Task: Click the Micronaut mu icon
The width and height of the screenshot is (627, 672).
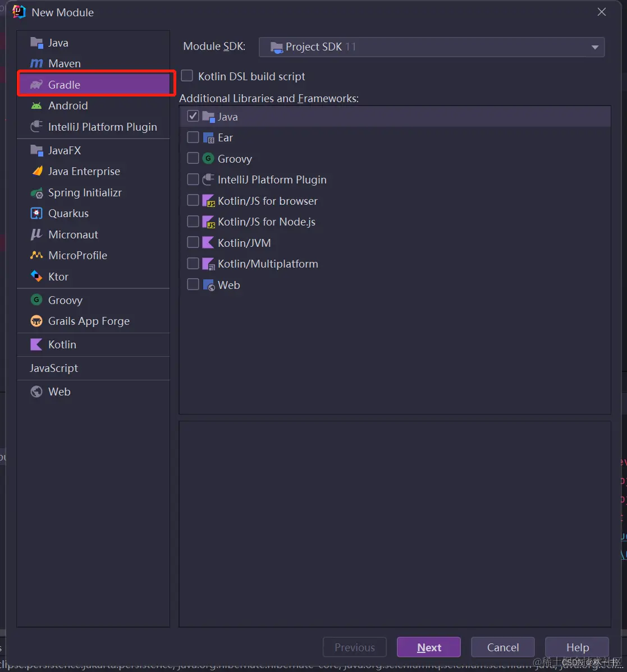Action: (x=37, y=234)
